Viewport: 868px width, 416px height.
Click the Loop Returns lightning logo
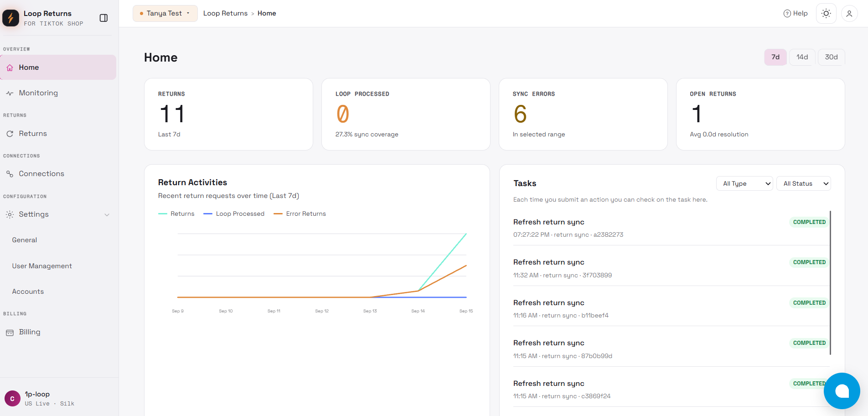click(10, 18)
